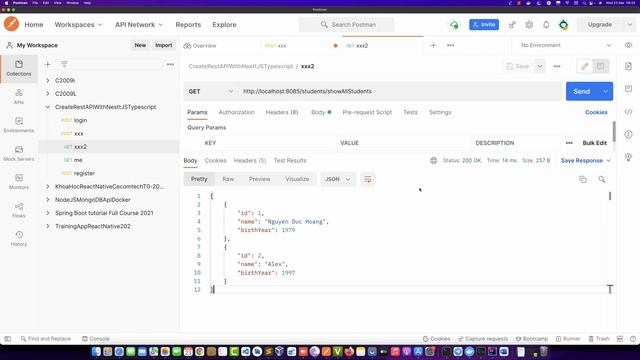Click Bulk Edit in query params
Viewport: 640px width, 360px height.
[x=594, y=143]
